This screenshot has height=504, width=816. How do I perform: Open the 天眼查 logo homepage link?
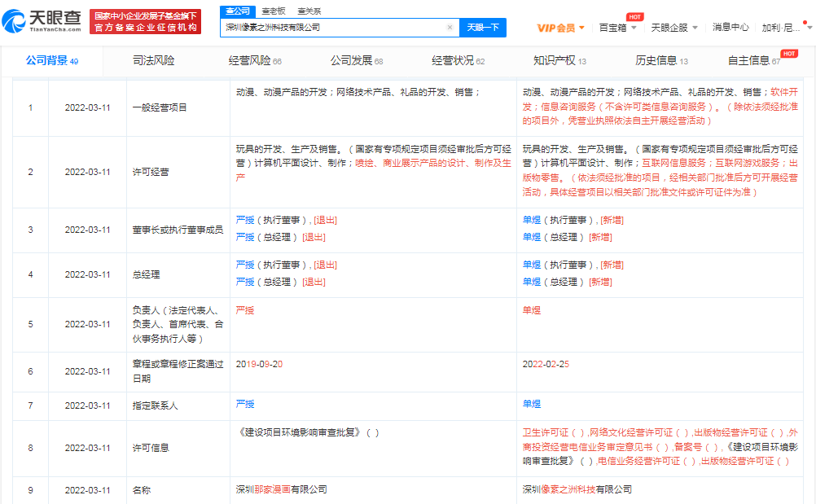tap(42, 21)
